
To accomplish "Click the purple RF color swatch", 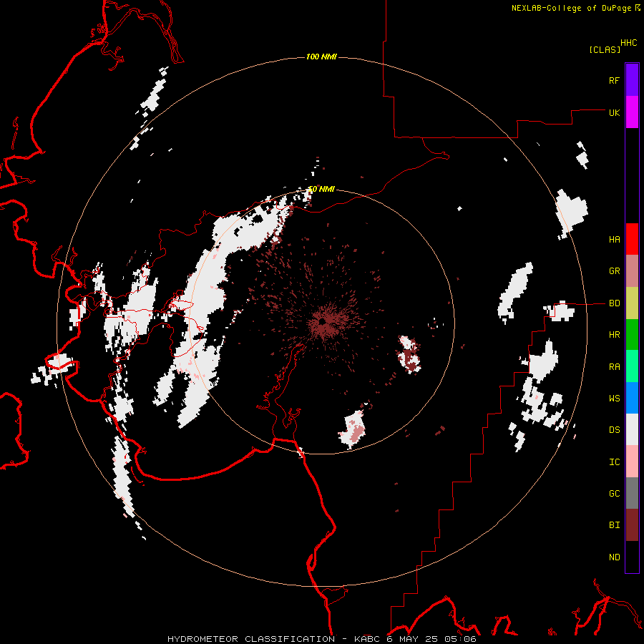I will [x=632, y=80].
